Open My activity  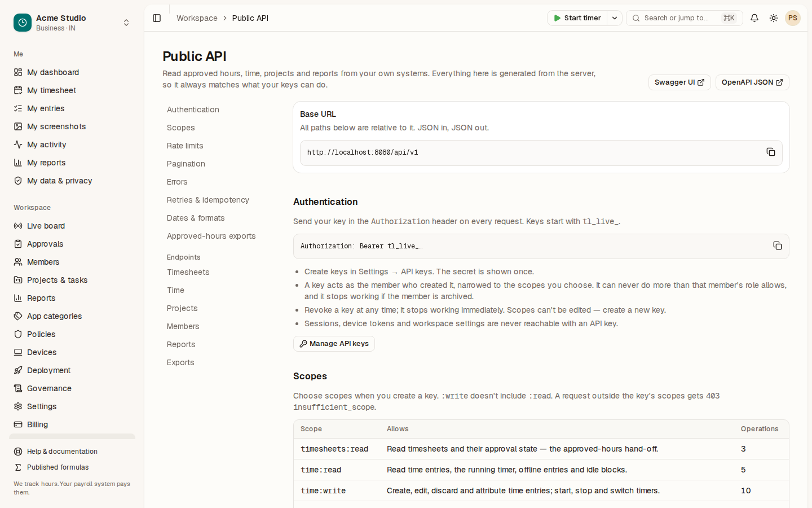click(x=72, y=144)
